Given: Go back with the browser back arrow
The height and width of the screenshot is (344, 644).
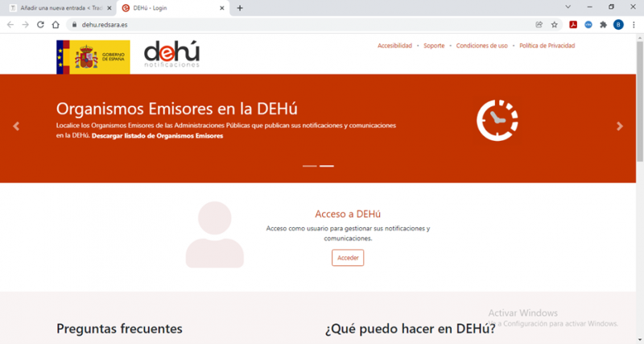Looking at the screenshot, I should [x=10, y=25].
